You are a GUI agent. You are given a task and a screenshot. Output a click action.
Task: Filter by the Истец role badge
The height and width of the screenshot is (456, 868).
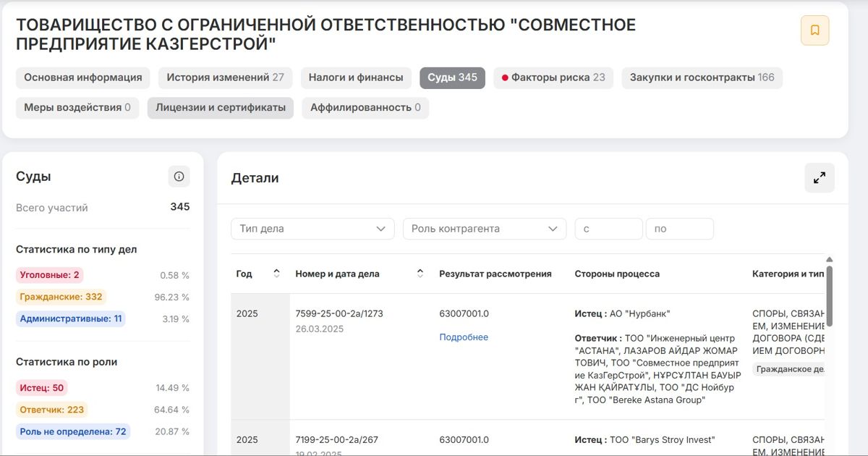[x=41, y=387]
